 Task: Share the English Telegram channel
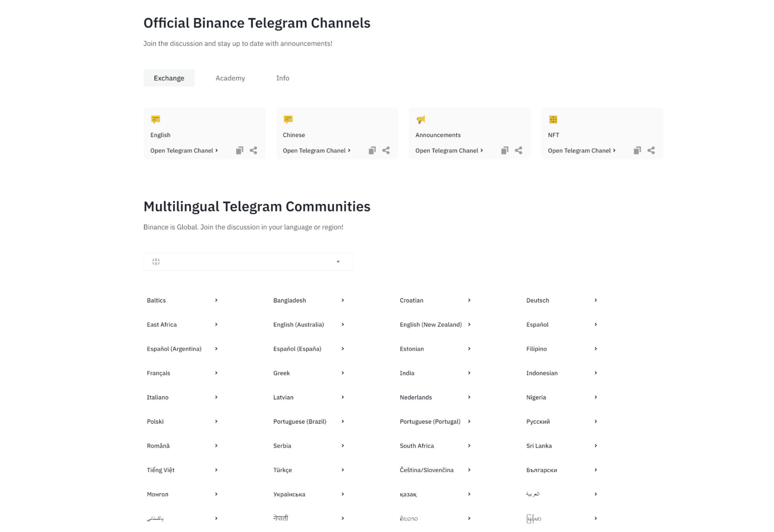tap(253, 151)
